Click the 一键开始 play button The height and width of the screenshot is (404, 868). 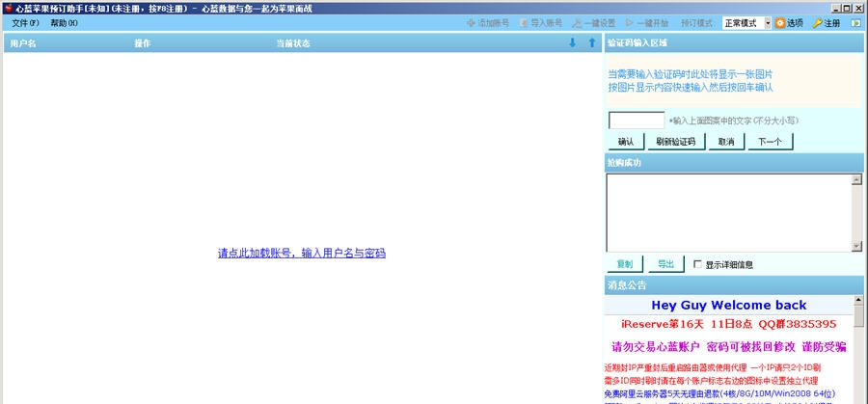point(647,23)
